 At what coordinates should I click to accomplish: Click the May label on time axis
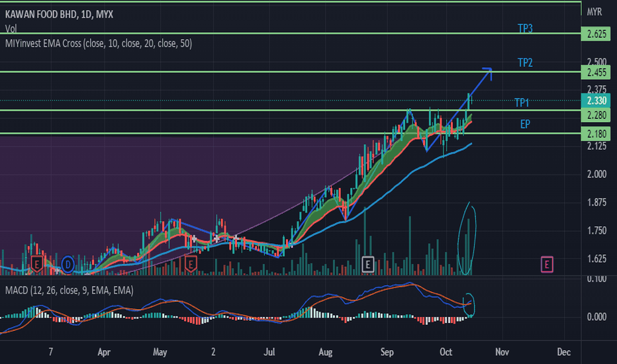pos(160,352)
